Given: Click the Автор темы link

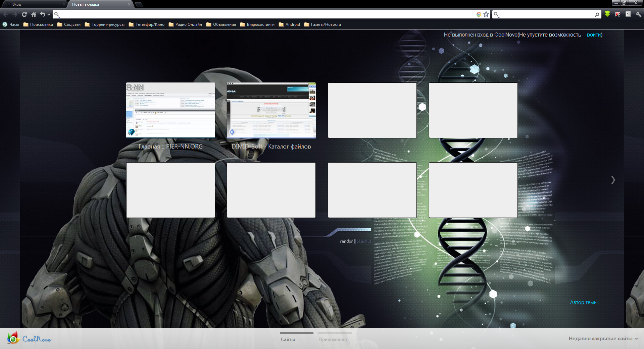Looking at the screenshot, I should pos(584,302).
